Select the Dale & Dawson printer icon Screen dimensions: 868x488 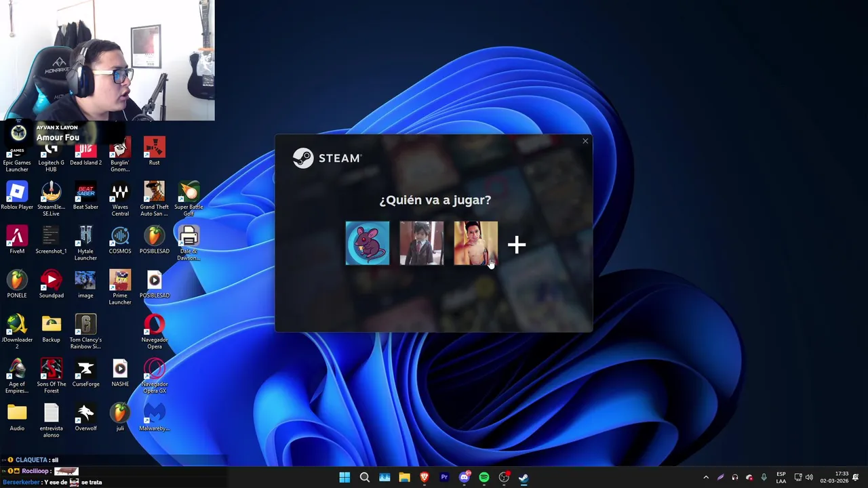click(189, 243)
